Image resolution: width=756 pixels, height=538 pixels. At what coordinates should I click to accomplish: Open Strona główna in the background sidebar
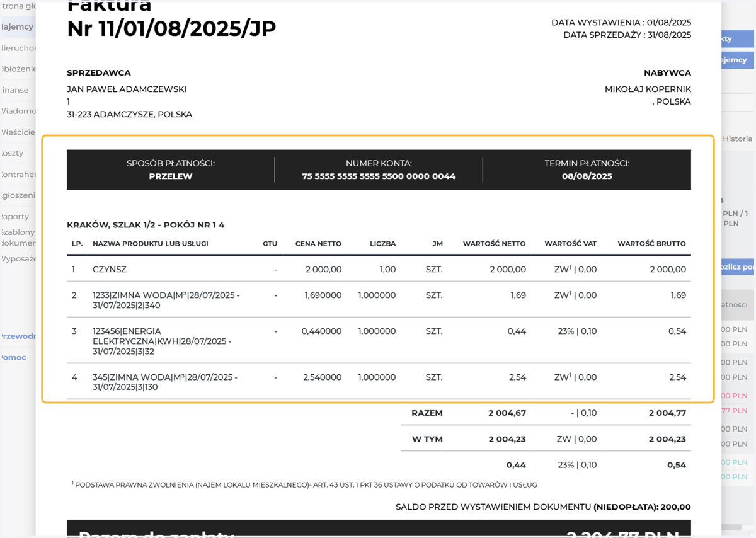[x=18, y=6]
